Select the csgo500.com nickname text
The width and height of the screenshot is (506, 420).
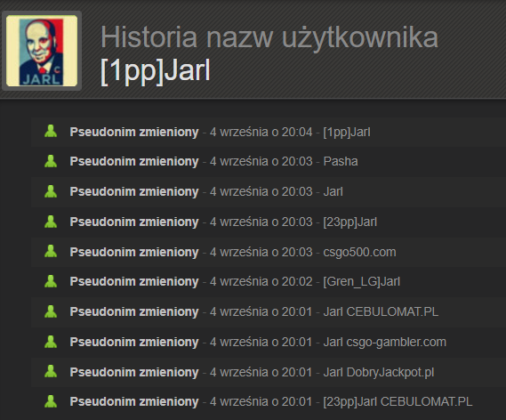(359, 253)
